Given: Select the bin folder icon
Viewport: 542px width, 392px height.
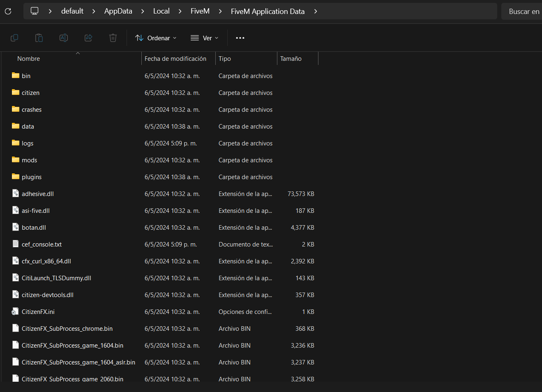Looking at the screenshot, I should point(16,76).
